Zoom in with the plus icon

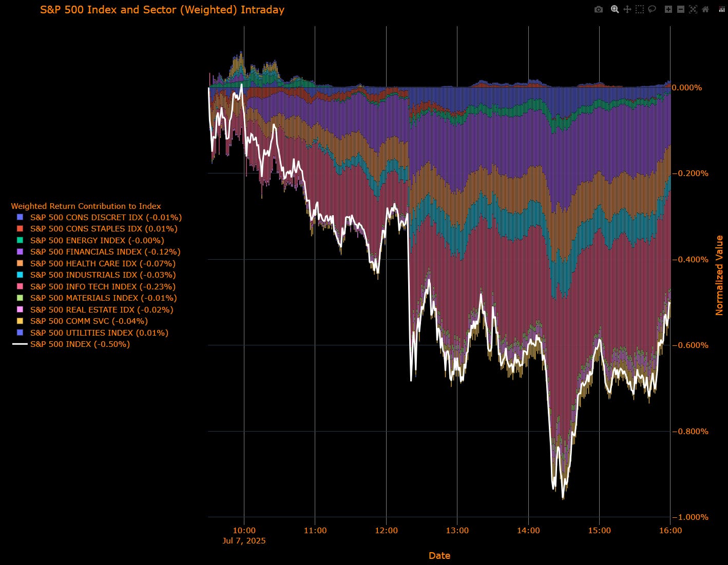point(668,9)
